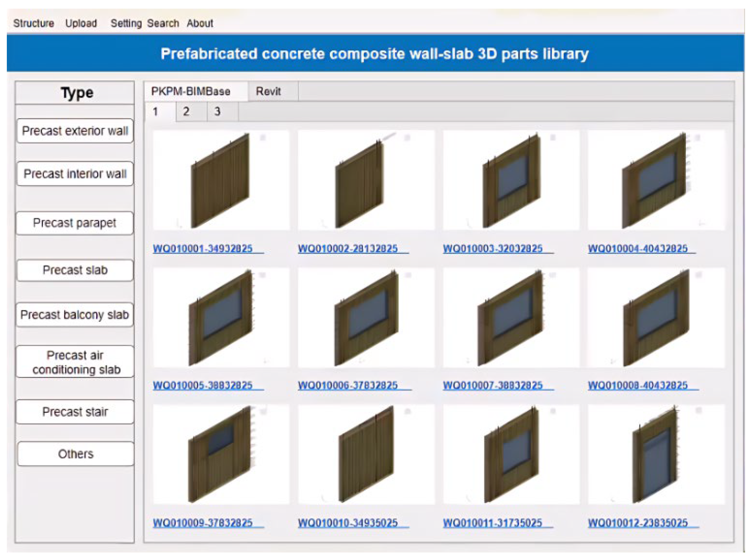Switch to page tab 3
This screenshot has width=751, height=560.
[217, 111]
